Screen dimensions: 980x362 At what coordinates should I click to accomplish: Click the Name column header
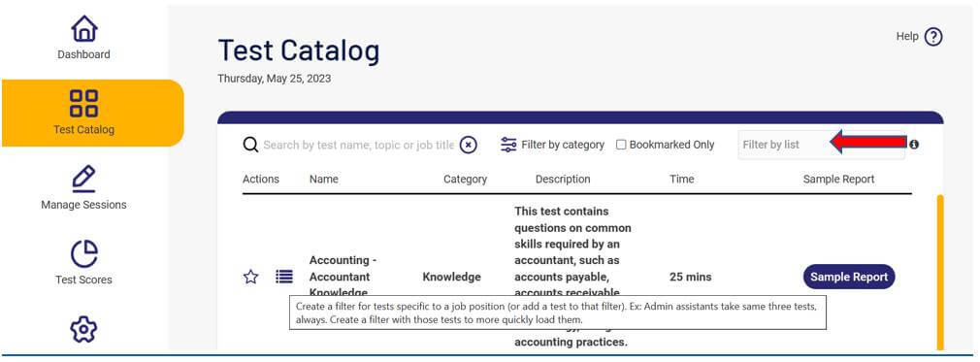tap(324, 179)
